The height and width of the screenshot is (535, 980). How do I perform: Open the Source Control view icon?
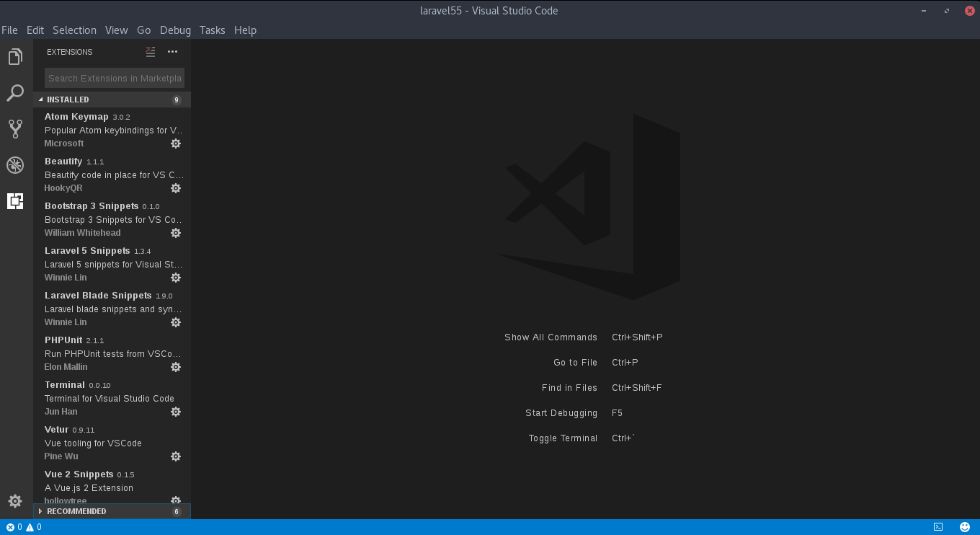point(15,129)
